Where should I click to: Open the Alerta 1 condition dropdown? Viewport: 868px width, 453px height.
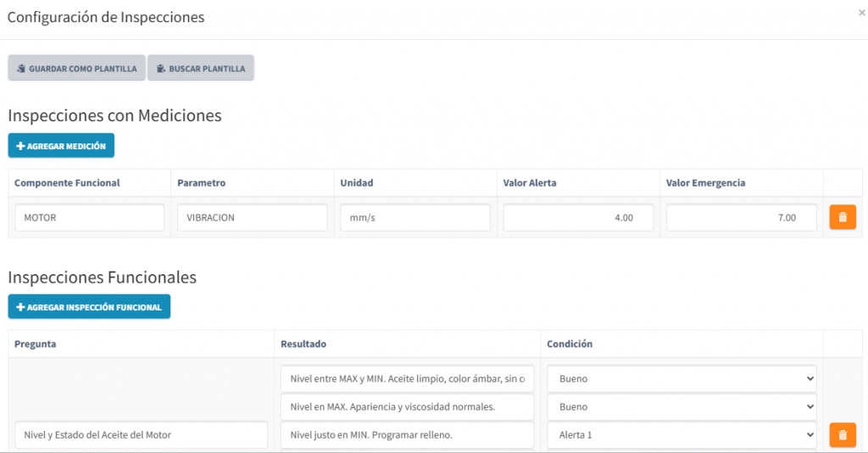point(682,435)
